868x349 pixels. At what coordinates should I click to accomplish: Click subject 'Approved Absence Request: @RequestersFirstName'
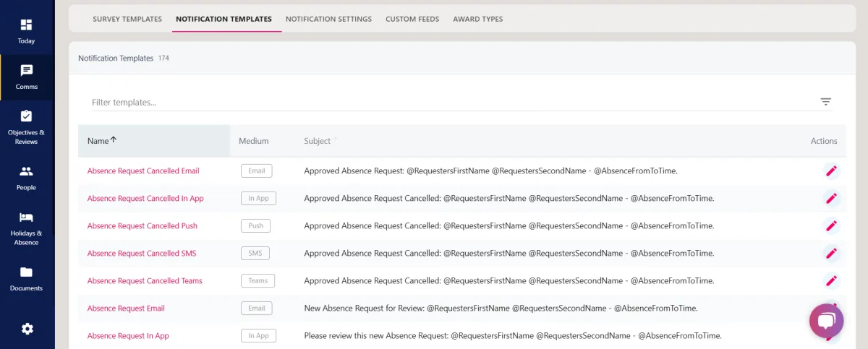click(x=490, y=171)
